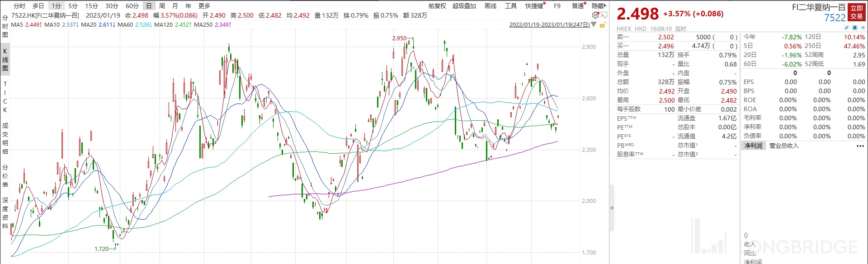Open the 深度资料 sidebar section
Viewport: 868px width, 264px height.
[5, 212]
